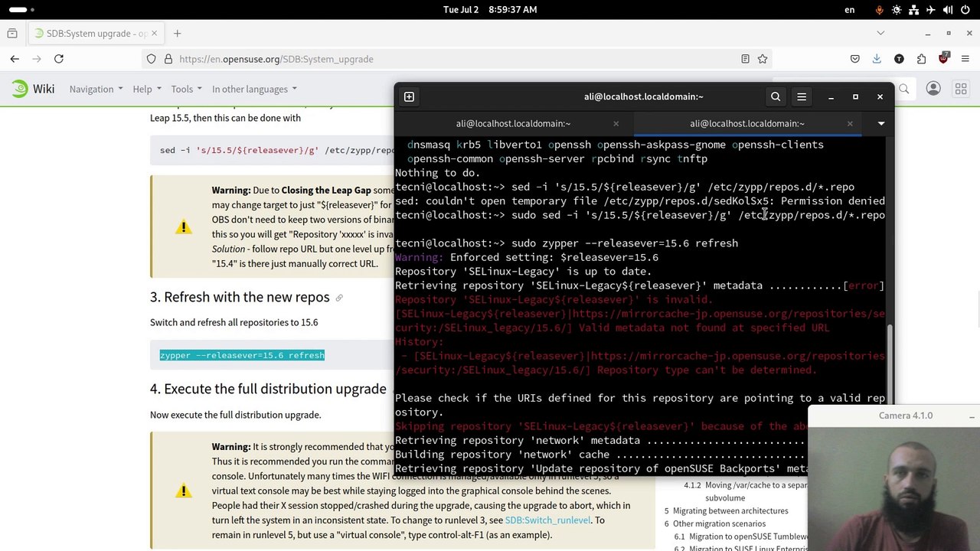Image resolution: width=980 pixels, height=551 pixels.
Task: Toggle reader view for the page
Action: [745, 59]
